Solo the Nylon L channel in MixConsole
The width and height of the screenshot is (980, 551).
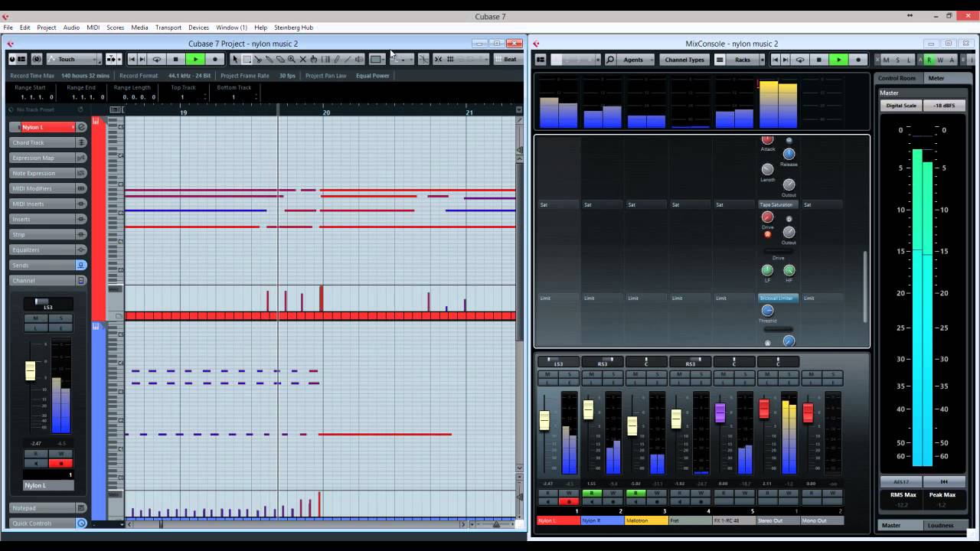569,373
